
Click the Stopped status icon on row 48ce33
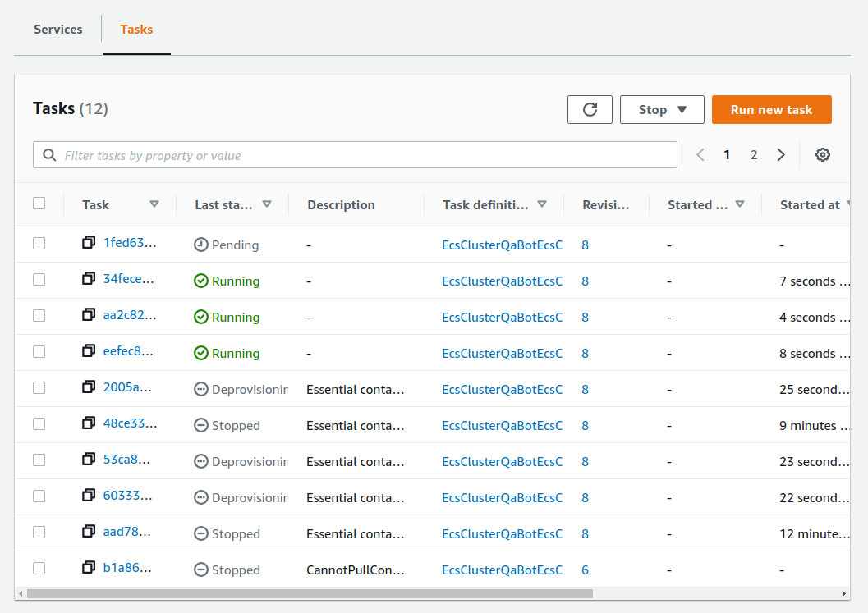click(x=200, y=424)
